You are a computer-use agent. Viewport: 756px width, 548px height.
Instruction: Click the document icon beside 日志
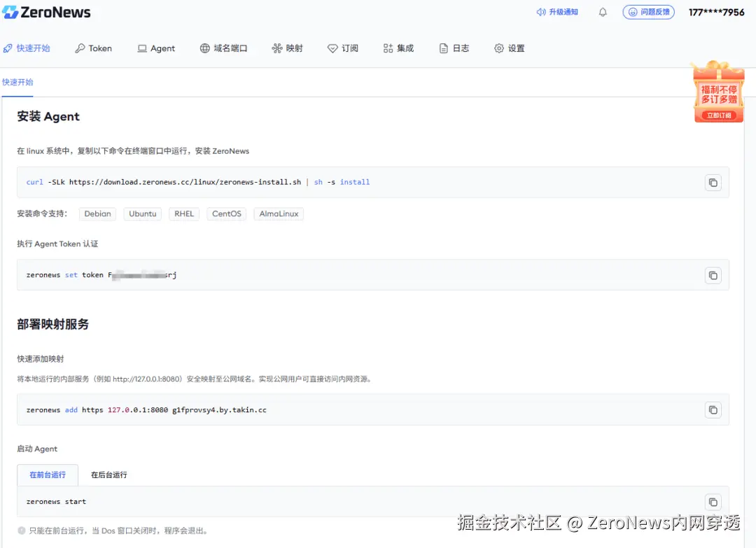coord(444,48)
